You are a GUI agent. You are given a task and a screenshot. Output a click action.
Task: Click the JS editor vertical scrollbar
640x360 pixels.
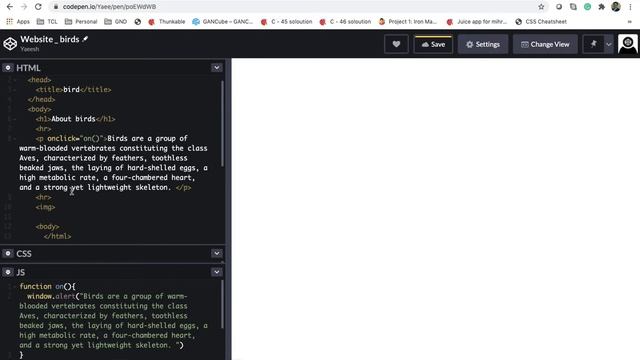point(222,304)
